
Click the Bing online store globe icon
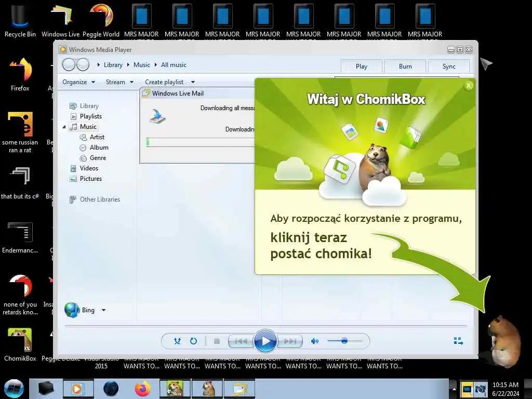72,310
